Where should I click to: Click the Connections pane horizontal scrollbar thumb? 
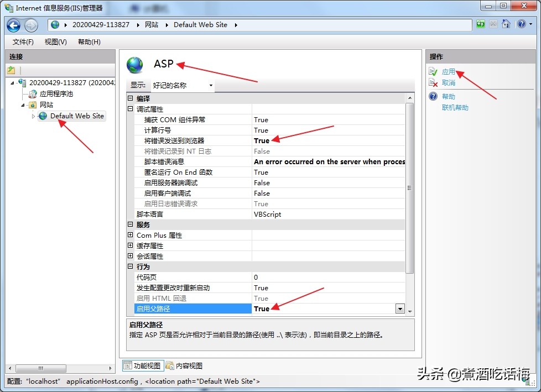pyautogui.click(x=41, y=368)
